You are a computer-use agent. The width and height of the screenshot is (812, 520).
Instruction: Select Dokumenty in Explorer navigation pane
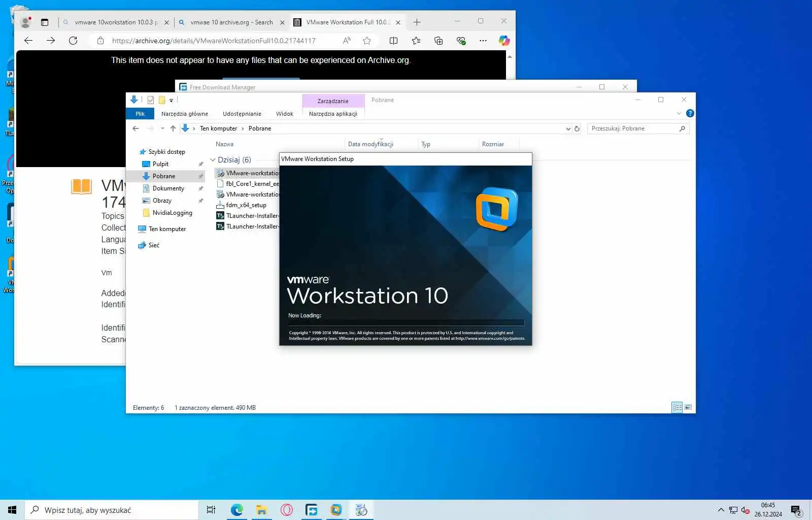[168, 188]
